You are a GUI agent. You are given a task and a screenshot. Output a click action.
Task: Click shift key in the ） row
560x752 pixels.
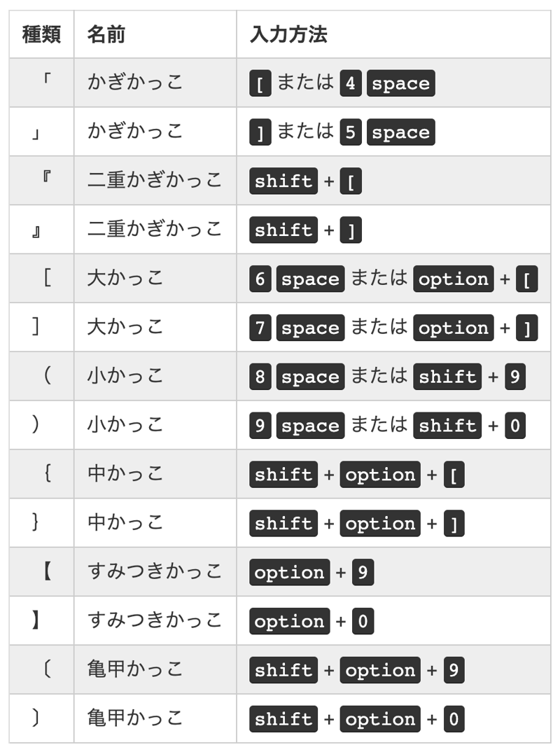447,426
